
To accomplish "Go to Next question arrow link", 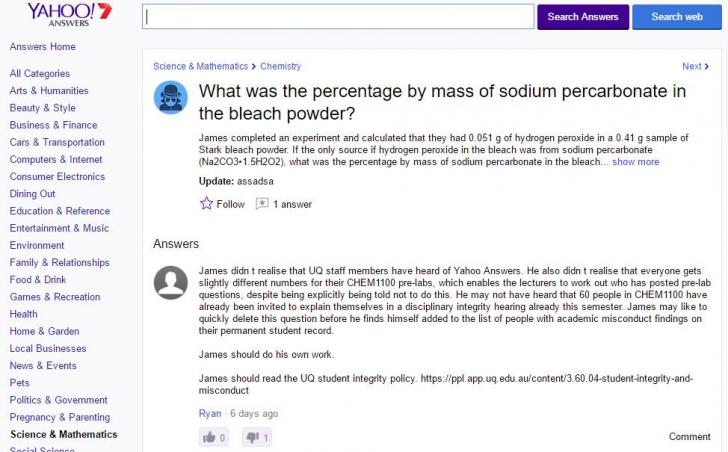I will [695, 67].
